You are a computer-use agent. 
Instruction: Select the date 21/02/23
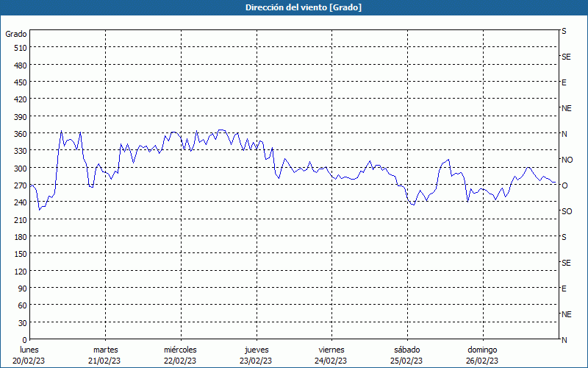click(104, 361)
